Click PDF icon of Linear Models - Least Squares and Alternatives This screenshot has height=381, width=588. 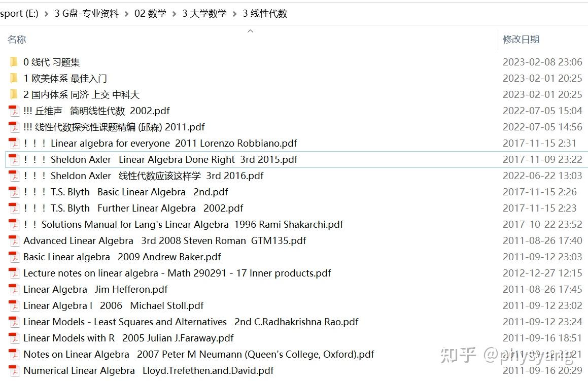(x=14, y=322)
